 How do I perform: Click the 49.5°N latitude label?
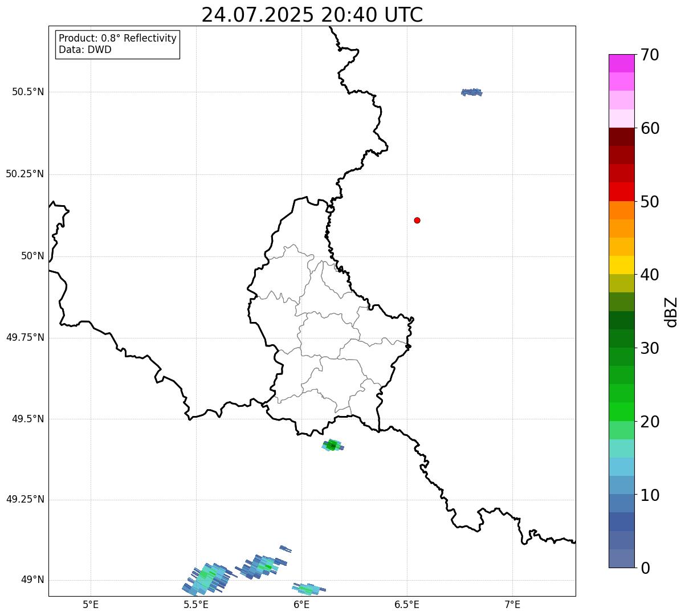click(x=28, y=419)
